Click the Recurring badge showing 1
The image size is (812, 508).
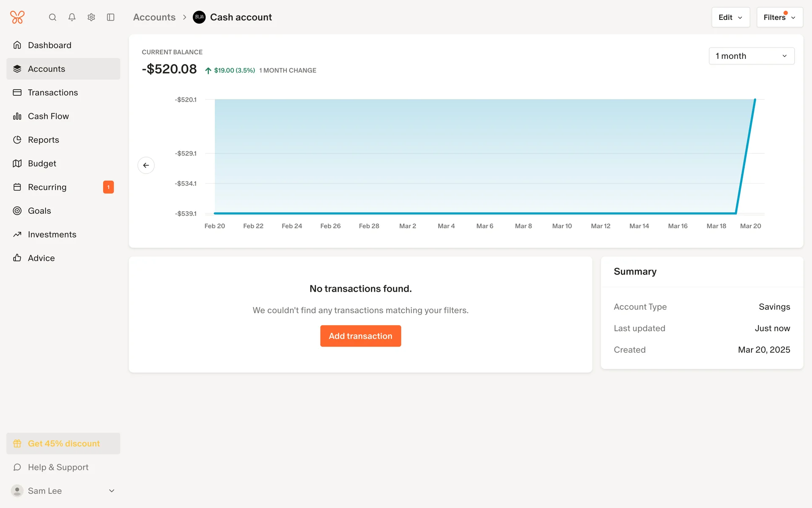(108, 187)
